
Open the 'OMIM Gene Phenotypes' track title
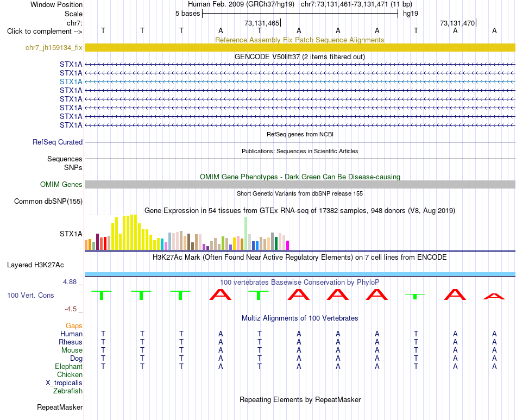pyautogui.click(x=300, y=177)
